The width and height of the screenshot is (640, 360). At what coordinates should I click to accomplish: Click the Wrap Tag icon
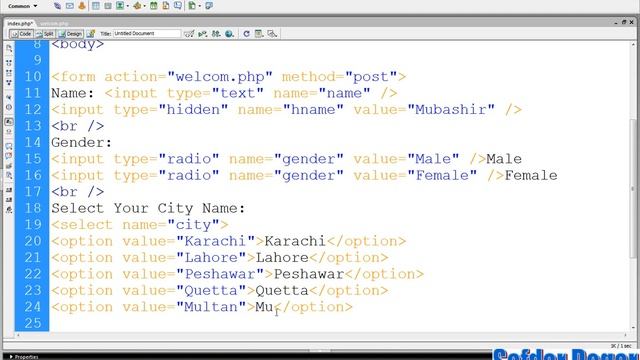tap(9, 166)
